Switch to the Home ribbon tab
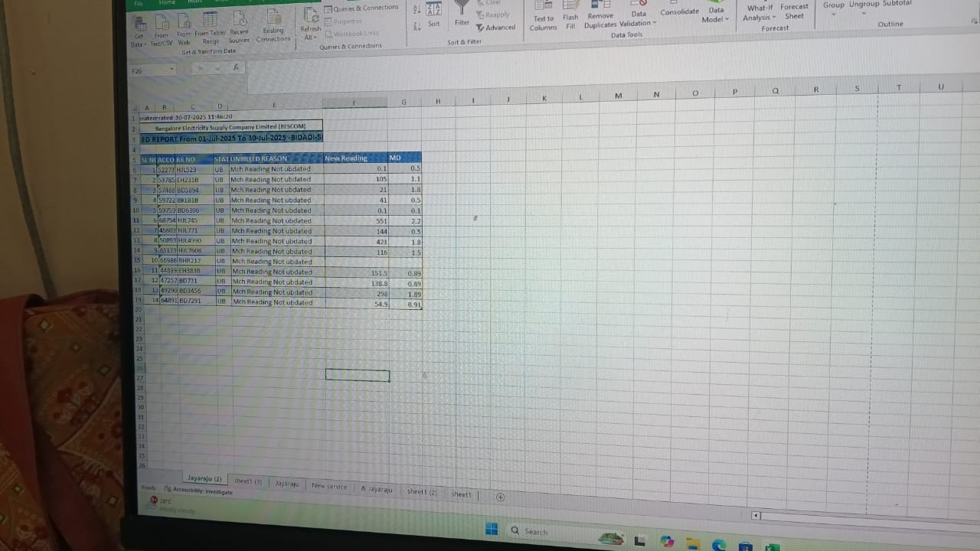 click(x=167, y=3)
